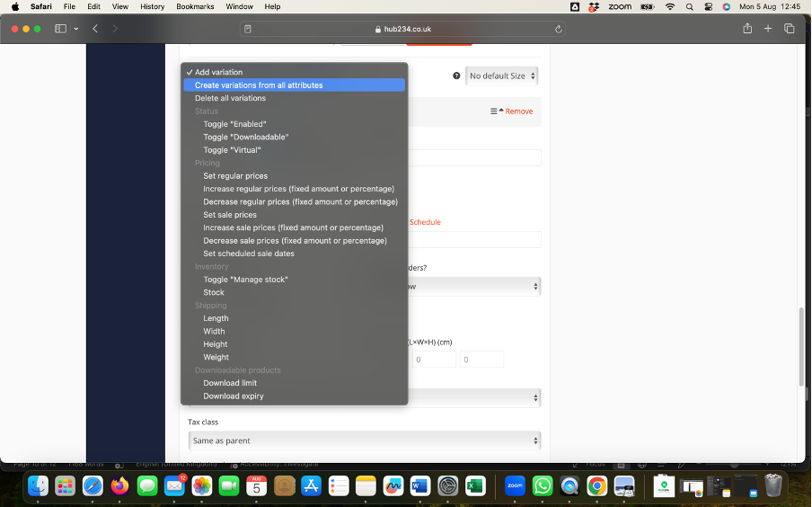Launch WhatsApp from the dock
This screenshot has width=812, height=507.
543,486
